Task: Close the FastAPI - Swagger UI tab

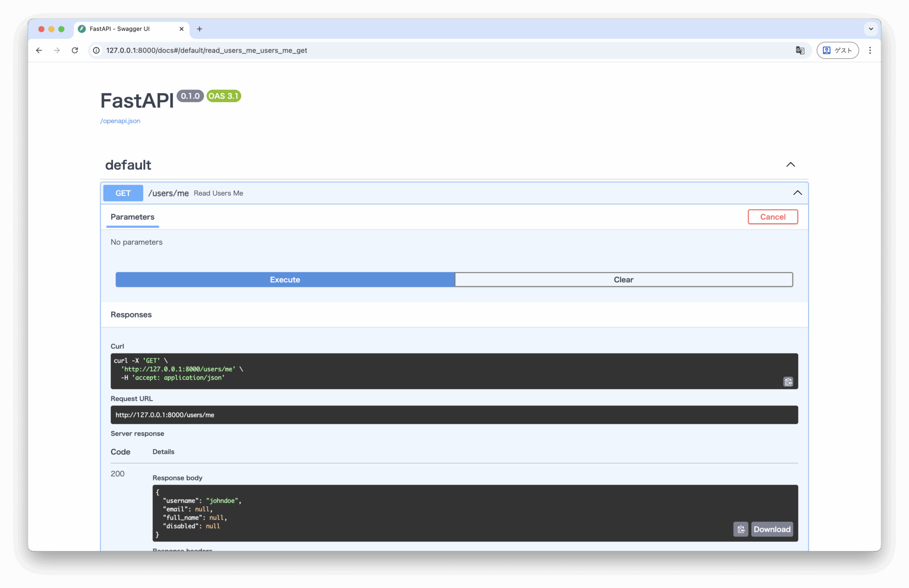Action: 181,29
